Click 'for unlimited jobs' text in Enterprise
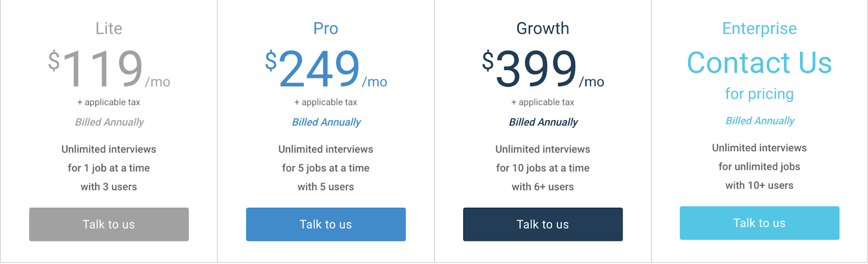The width and height of the screenshot is (868, 264). (759, 166)
